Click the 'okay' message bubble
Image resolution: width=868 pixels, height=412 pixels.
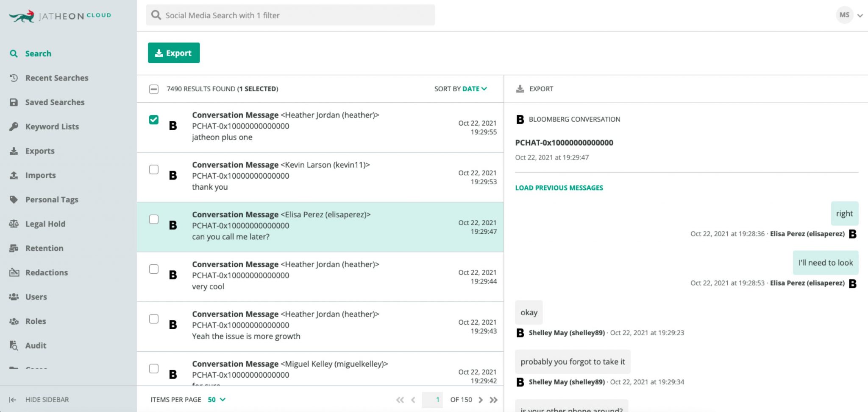point(529,312)
